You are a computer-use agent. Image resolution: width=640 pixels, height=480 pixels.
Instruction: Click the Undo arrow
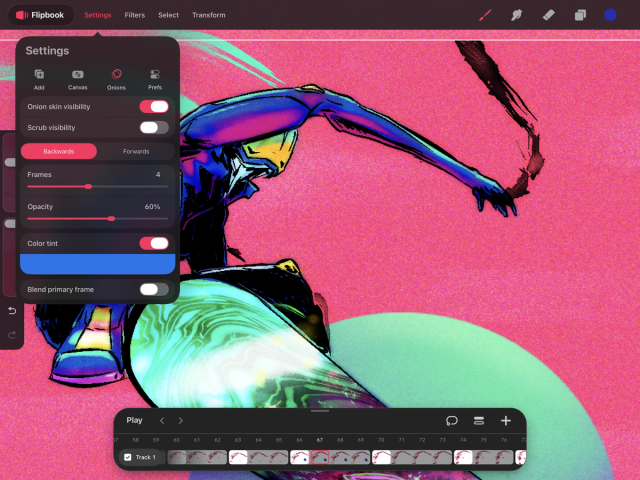pos(12,311)
